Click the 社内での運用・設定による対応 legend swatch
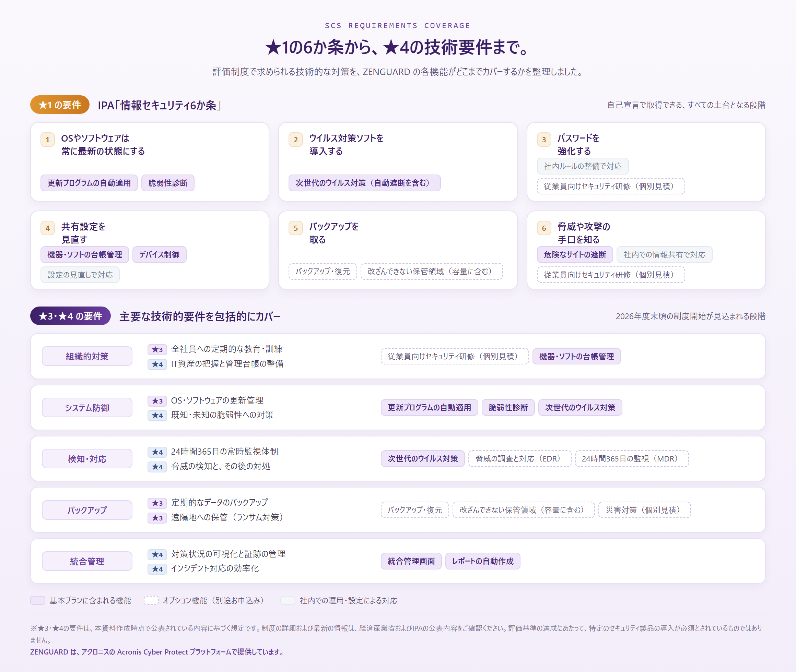This screenshot has width=796, height=672. [288, 600]
